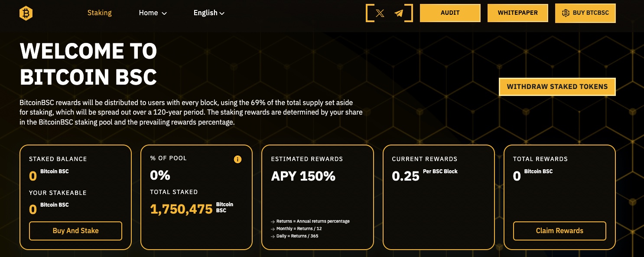Click the APY 150% estimated rewards text
The width and height of the screenshot is (644, 257).
point(303,176)
